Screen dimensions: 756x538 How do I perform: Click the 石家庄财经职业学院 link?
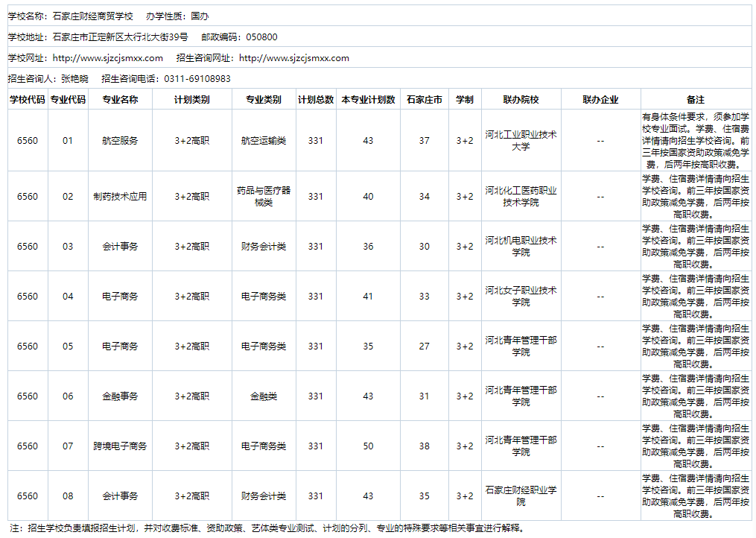(521, 495)
